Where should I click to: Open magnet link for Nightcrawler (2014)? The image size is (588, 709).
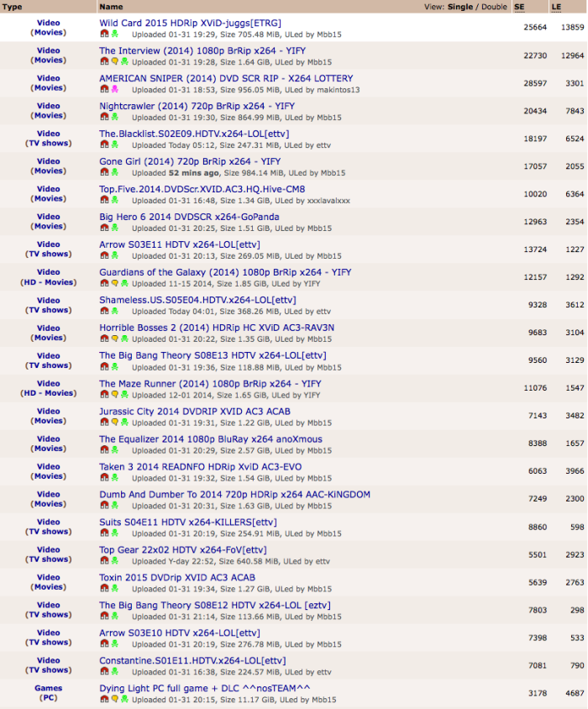pyautogui.click(x=104, y=117)
